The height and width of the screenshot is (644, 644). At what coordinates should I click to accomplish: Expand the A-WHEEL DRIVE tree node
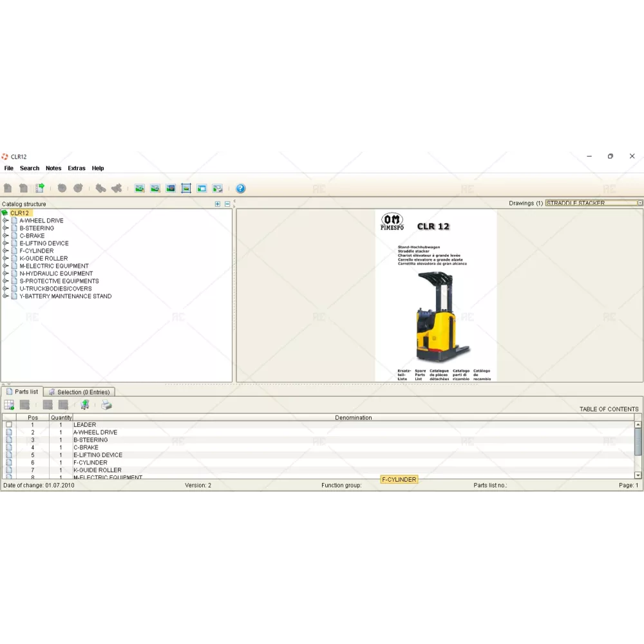5,221
